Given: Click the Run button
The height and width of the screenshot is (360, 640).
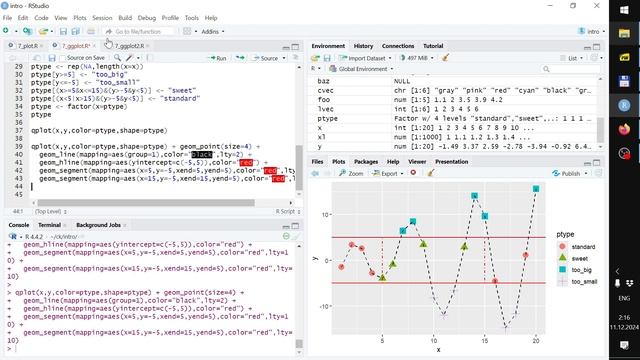Looking at the screenshot, I should click(217, 58).
